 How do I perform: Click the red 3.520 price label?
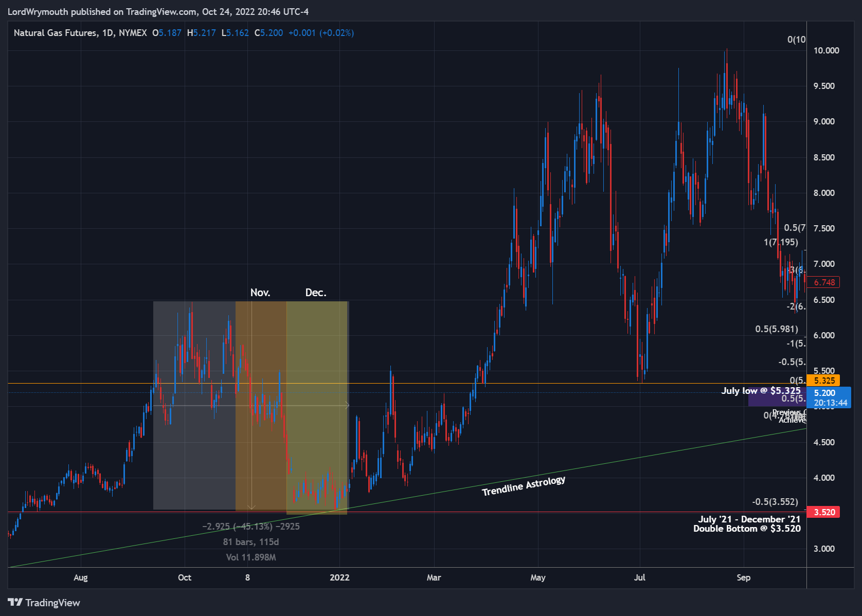823,512
